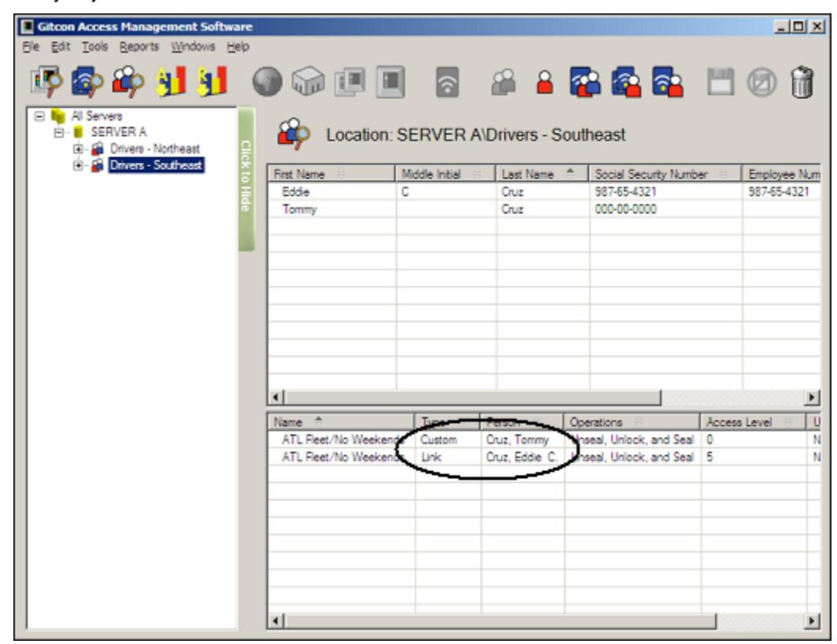Click the gray wireless key toolbar icon
Image resolution: width=837 pixels, height=644 pixels.
point(447,82)
